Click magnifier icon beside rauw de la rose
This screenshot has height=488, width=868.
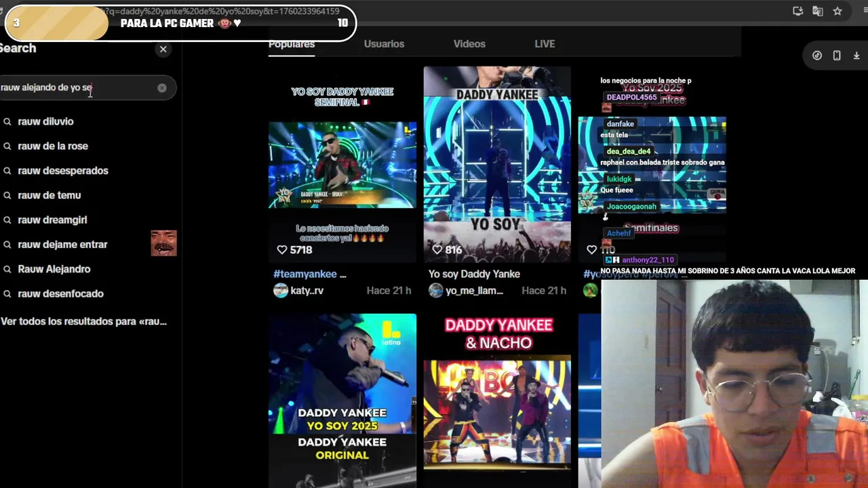7,146
